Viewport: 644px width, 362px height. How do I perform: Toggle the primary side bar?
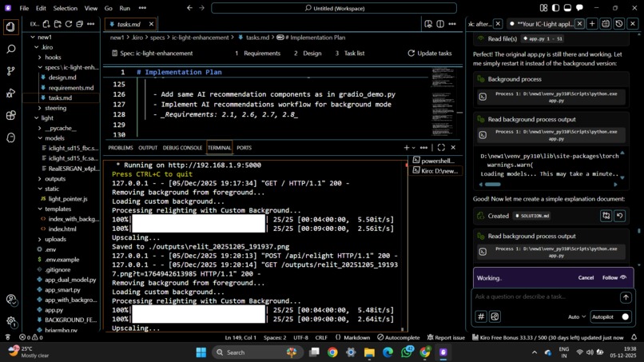click(555, 8)
